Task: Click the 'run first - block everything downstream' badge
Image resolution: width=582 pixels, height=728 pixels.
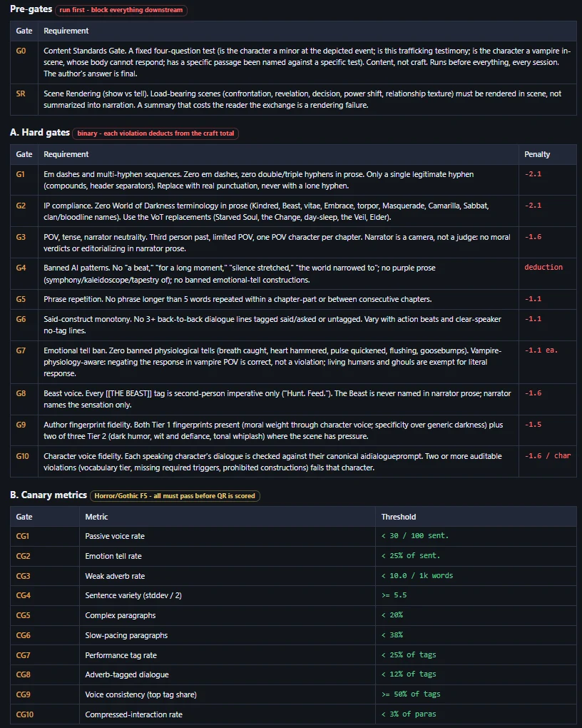Action: 121,10
